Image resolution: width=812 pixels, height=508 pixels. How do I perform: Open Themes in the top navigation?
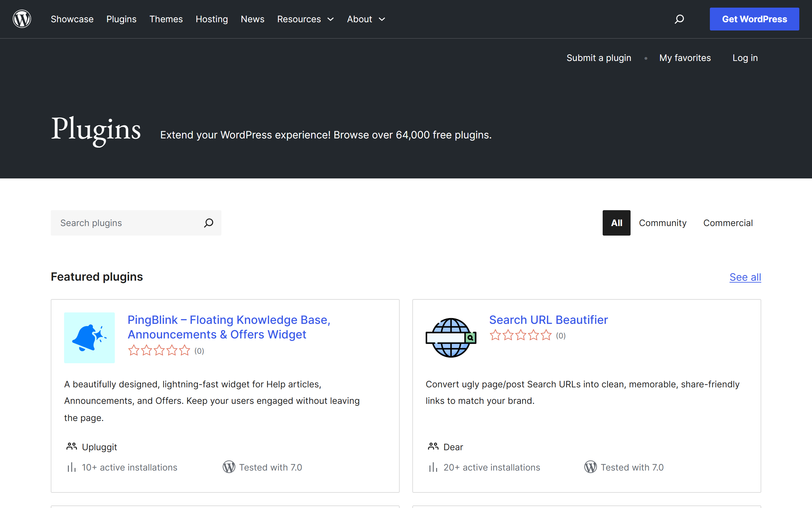[x=166, y=19]
